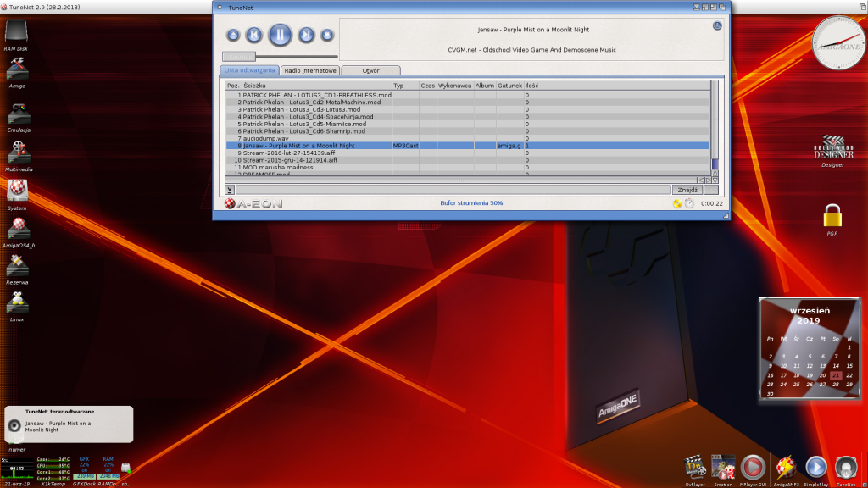This screenshot has width=868, height=488.
Task: Pause the current playback
Action: tap(280, 35)
